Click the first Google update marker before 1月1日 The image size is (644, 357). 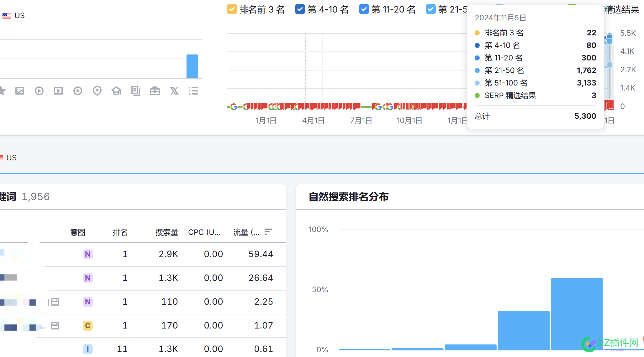(x=234, y=107)
